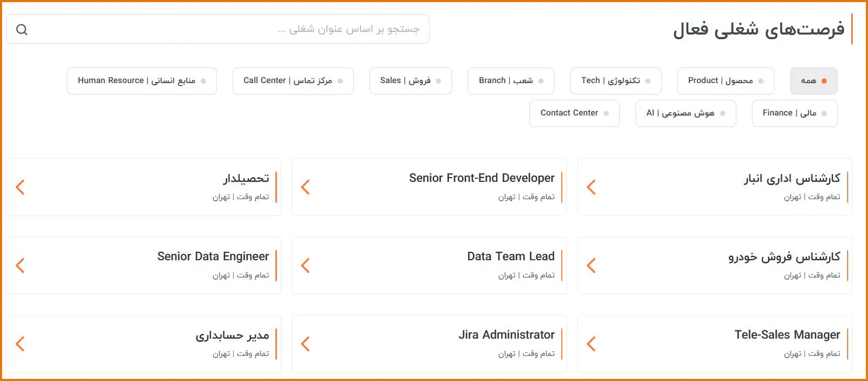868x381 pixels.
Task: Click arrow icon on Senior Front-End Developer card
Action: coord(306,187)
